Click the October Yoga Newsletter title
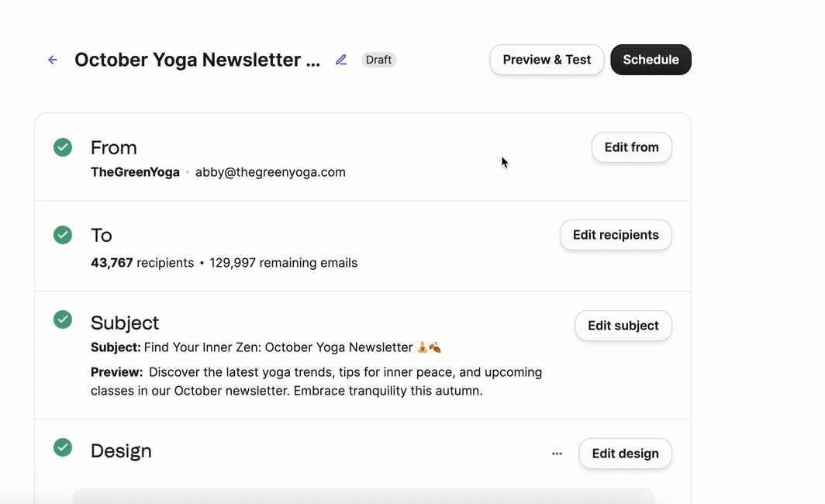Screen dimensions: 825x504 pos(197,60)
